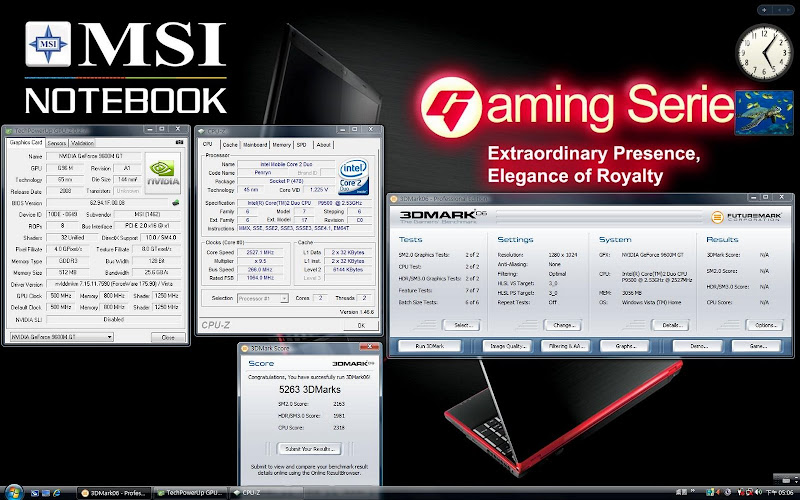Click TechPowerUp GPU-Z taskbar button

coord(189,493)
